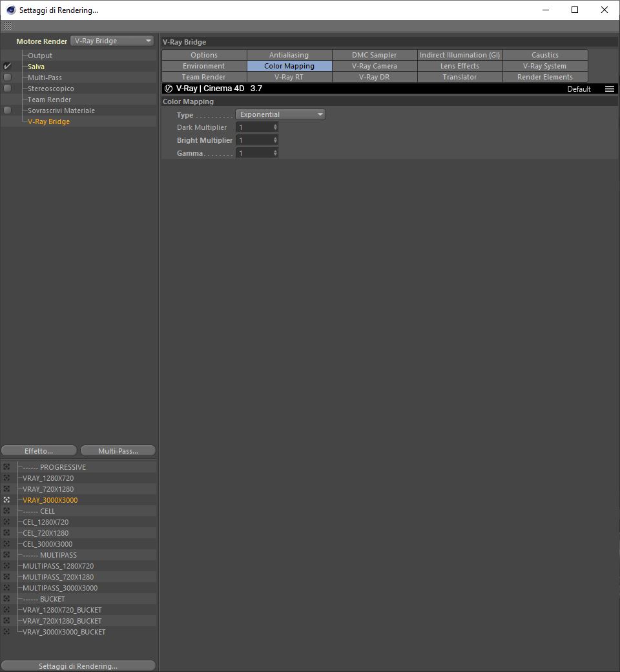Image resolution: width=620 pixels, height=672 pixels.
Task: Switch to the V-Ray DR tab
Action: point(375,77)
